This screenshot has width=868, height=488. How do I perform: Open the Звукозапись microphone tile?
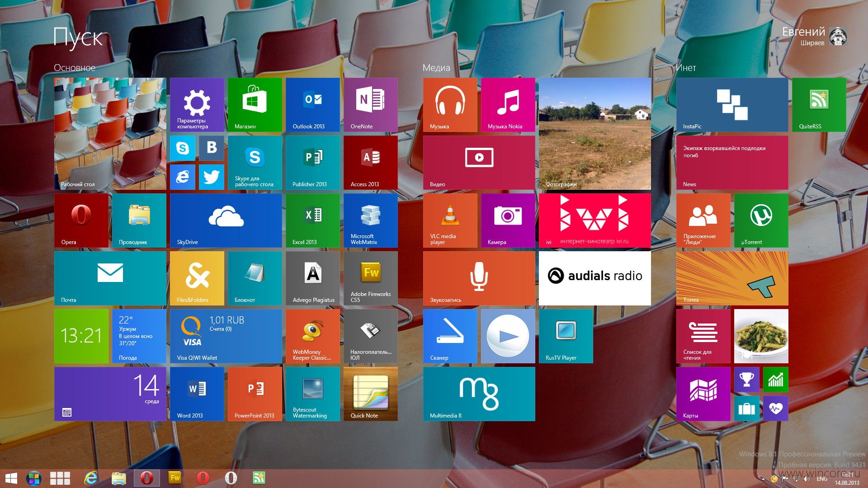[479, 278]
